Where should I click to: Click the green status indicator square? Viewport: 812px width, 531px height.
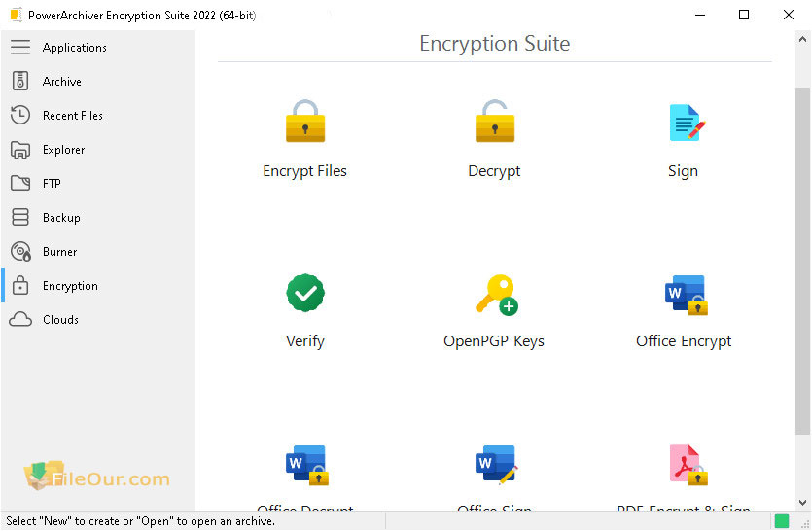pos(781,521)
